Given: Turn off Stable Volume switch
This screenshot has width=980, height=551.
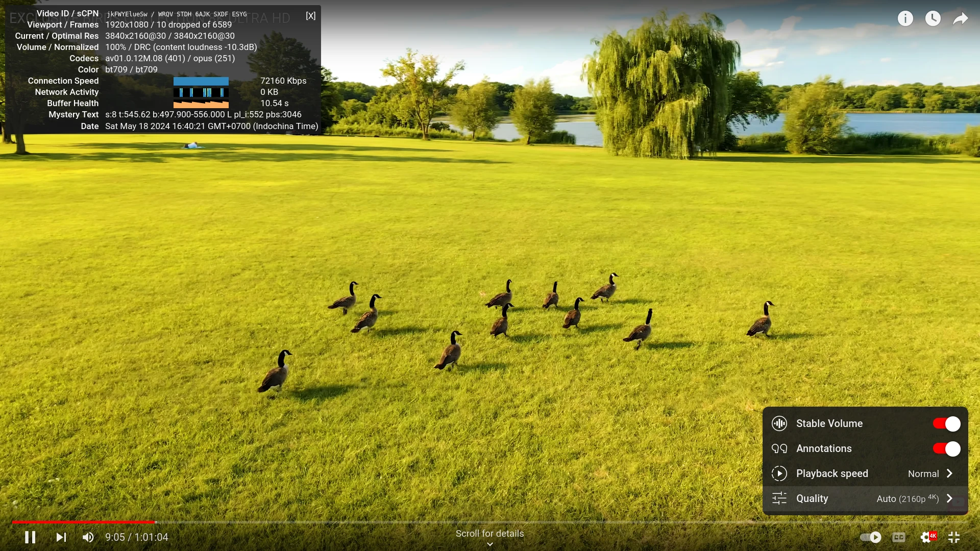Looking at the screenshot, I should pyautogui.click(x=946, y=423).
